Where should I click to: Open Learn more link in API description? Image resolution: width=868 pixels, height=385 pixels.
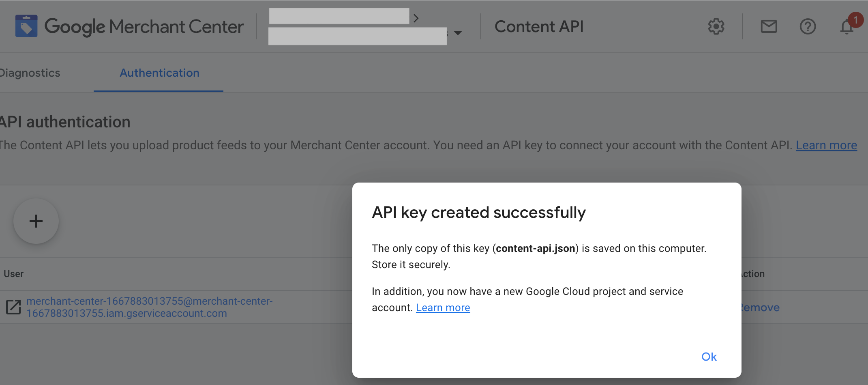[826, 145]
